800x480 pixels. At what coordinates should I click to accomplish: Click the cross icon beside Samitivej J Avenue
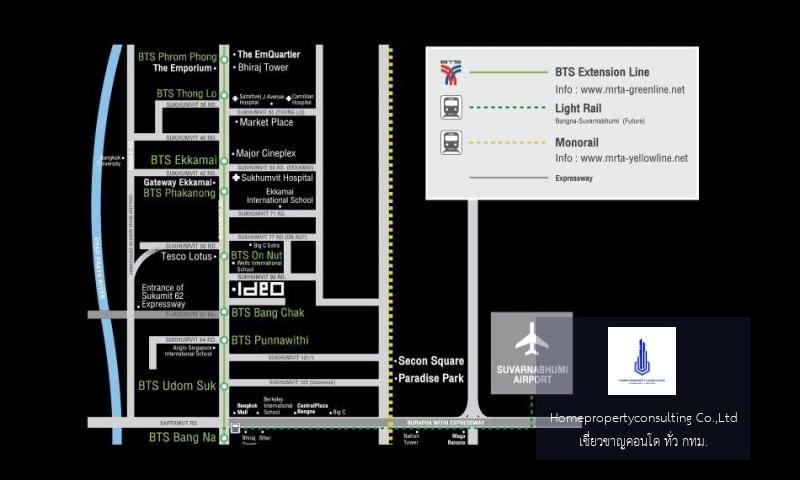(x=235, y=98)
